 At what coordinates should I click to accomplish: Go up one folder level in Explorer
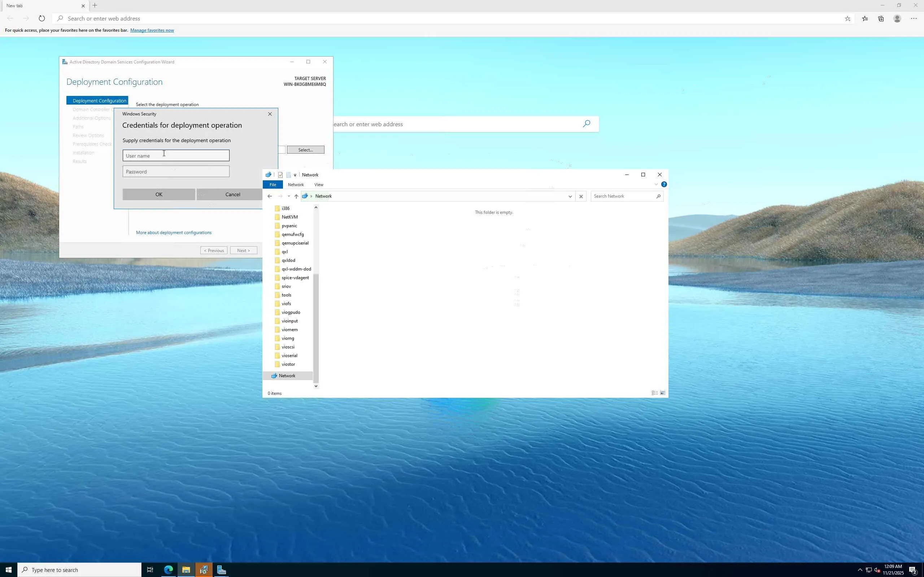pyautogui.click(x=296, y=196)
